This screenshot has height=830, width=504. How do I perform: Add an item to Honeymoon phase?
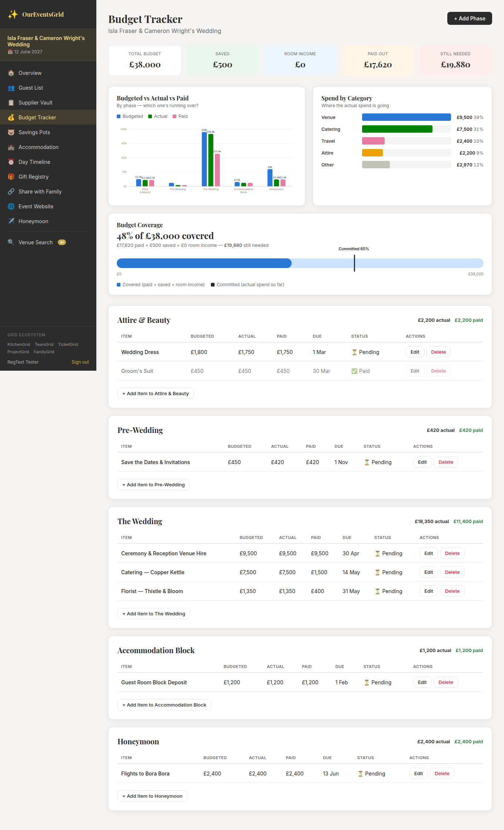(152, 796)
